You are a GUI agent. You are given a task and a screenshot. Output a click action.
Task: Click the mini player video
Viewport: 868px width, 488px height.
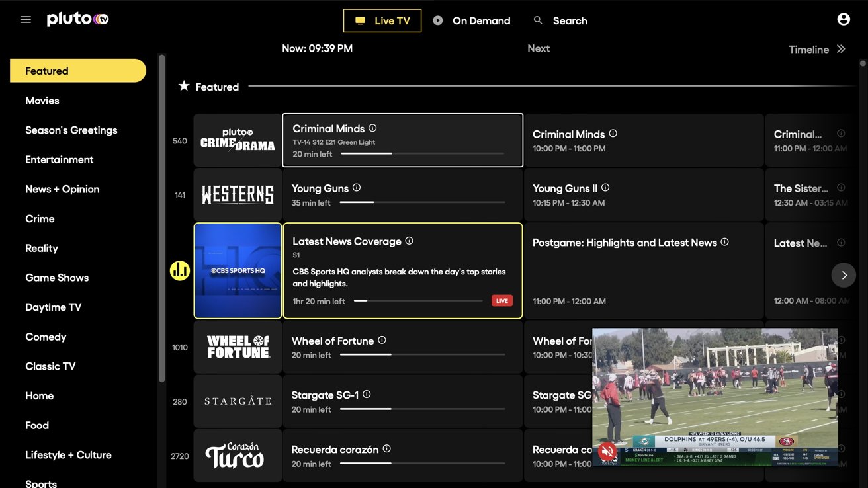[x=715, y=397]
